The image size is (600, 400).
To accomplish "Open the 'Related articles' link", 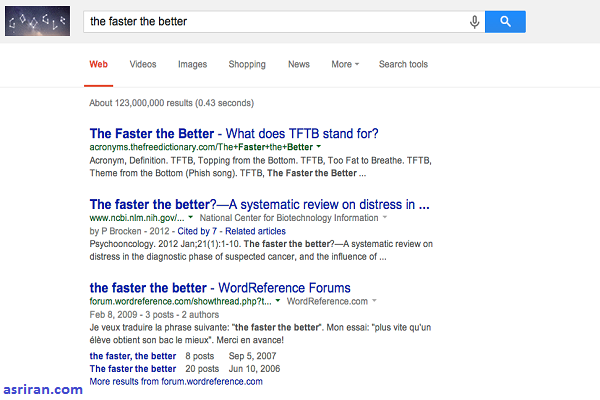I will point(258,229).
